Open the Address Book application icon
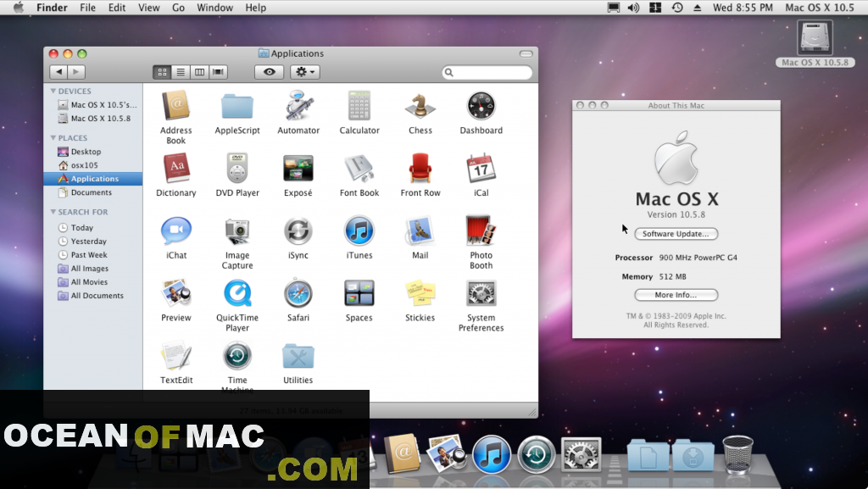The image size is (868, 489). point(176,106)
